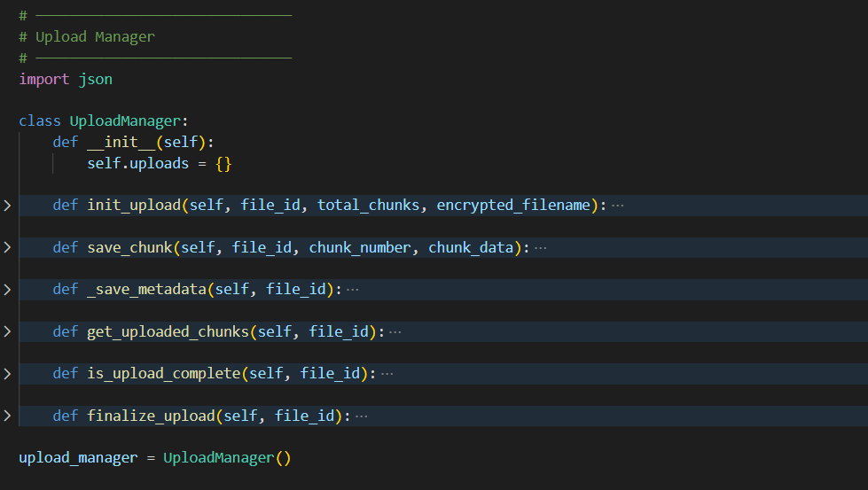This screenshot has width=868, height=490.
Task: Expand the folded get_uploaded_chunks function
Action: [7, 331]
